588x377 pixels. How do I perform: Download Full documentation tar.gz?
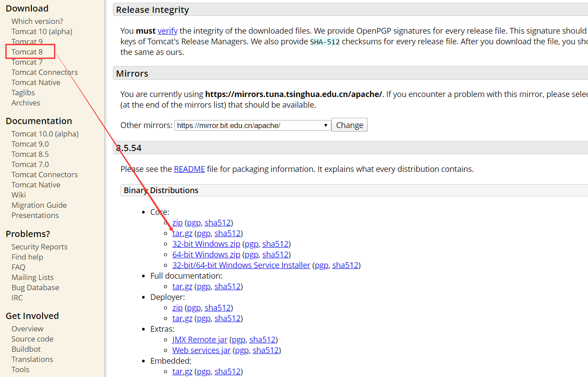click(x=182, y=287)
